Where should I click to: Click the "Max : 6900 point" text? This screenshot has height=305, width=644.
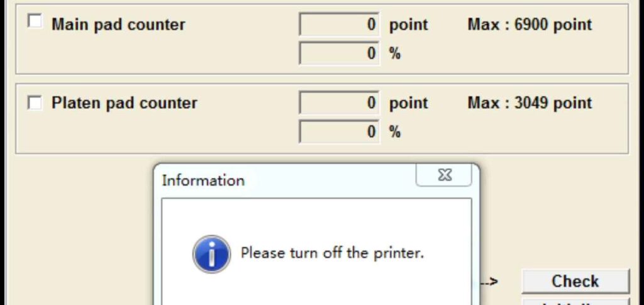(x=530, y=25)
